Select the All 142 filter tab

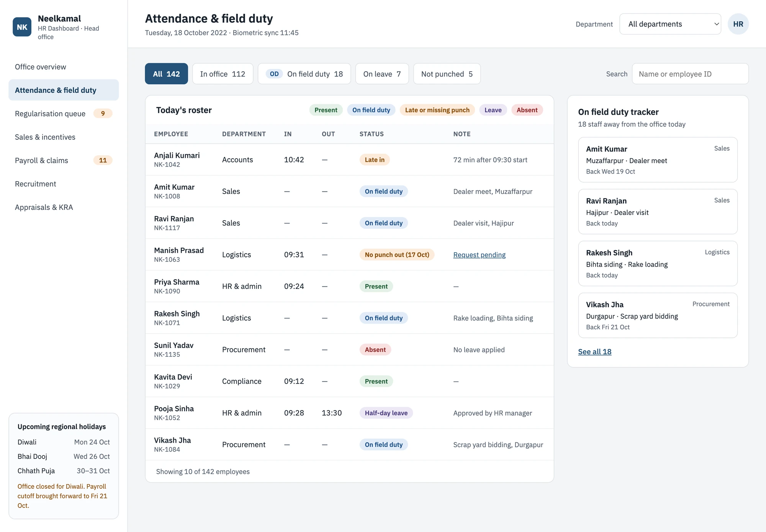tap(166, 74)
